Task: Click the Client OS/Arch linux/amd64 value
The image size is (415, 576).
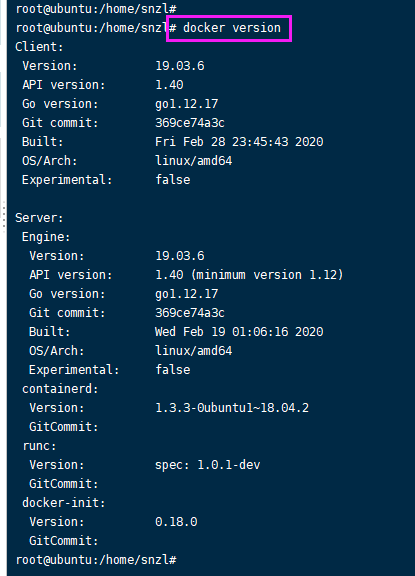Action: [193, 161]
